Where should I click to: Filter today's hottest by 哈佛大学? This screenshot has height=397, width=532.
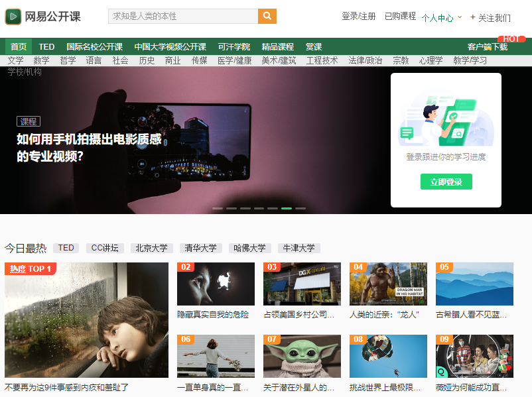pyautogui.click(x=249, y=248)
